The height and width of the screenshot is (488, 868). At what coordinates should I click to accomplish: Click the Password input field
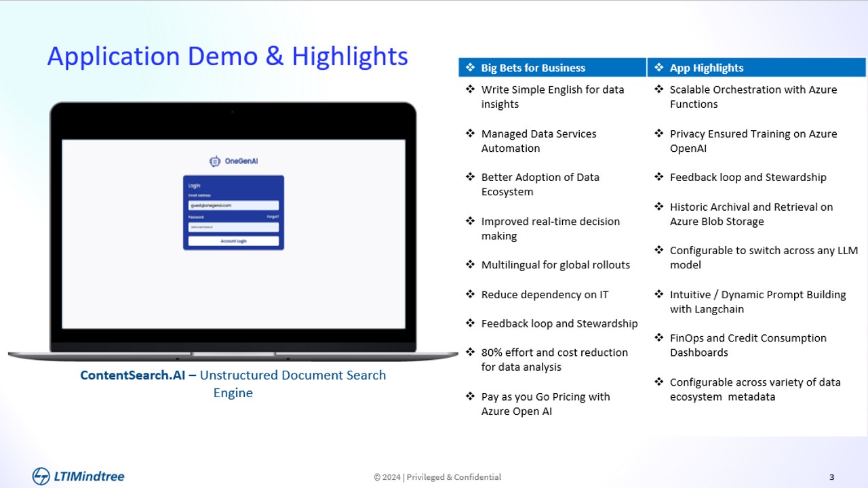point(233,227)
